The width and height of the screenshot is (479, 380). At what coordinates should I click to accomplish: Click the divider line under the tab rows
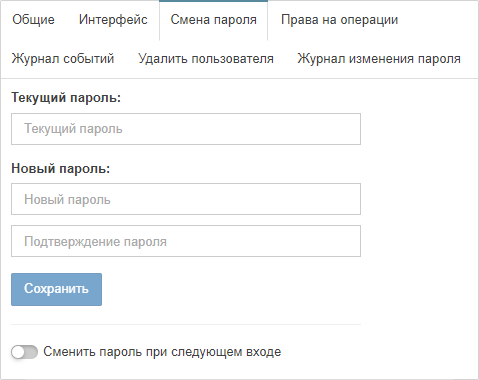click(x=239, y=78)
